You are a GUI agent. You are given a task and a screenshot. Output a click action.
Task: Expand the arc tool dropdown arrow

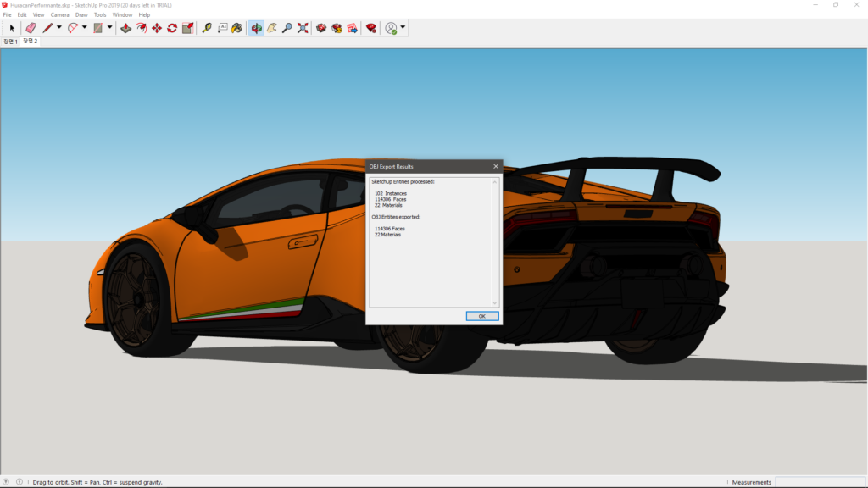(85, 28)
